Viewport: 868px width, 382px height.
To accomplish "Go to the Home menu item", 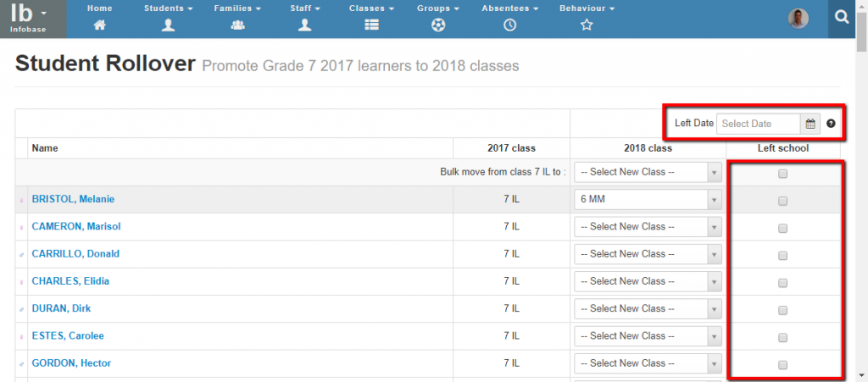I will coord(100,8).
